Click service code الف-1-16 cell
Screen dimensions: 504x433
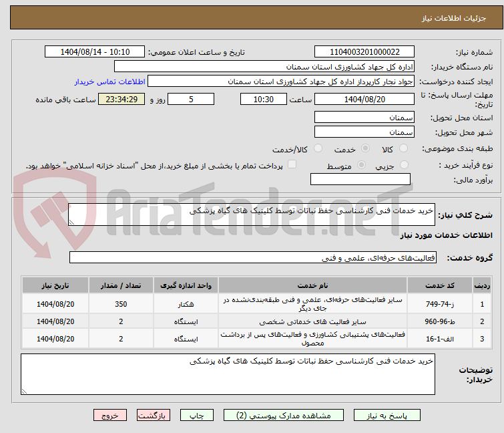tap(440, 339)
